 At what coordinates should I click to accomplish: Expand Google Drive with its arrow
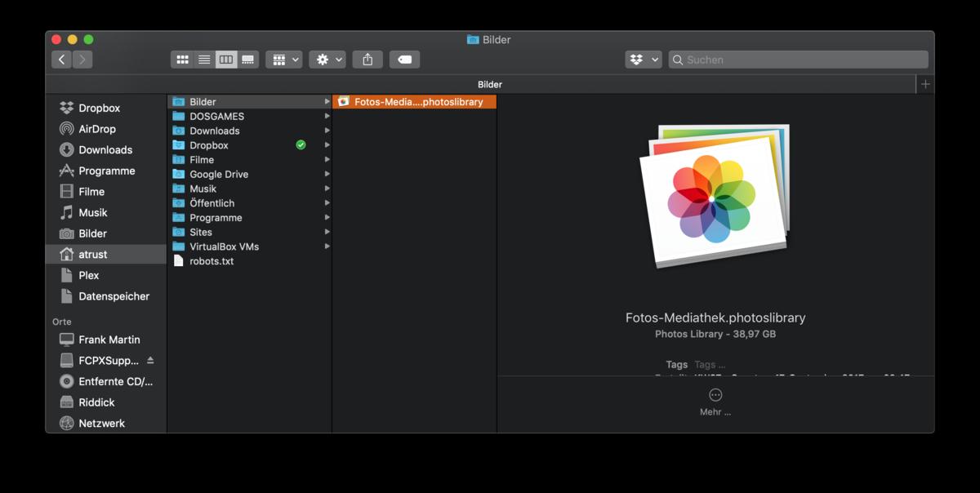click(x=327, y=174)
